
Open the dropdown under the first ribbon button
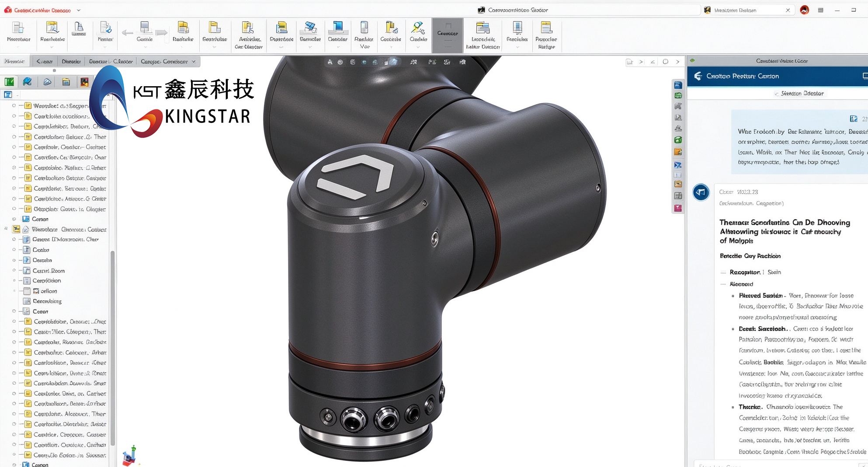[x=18, y=47]
